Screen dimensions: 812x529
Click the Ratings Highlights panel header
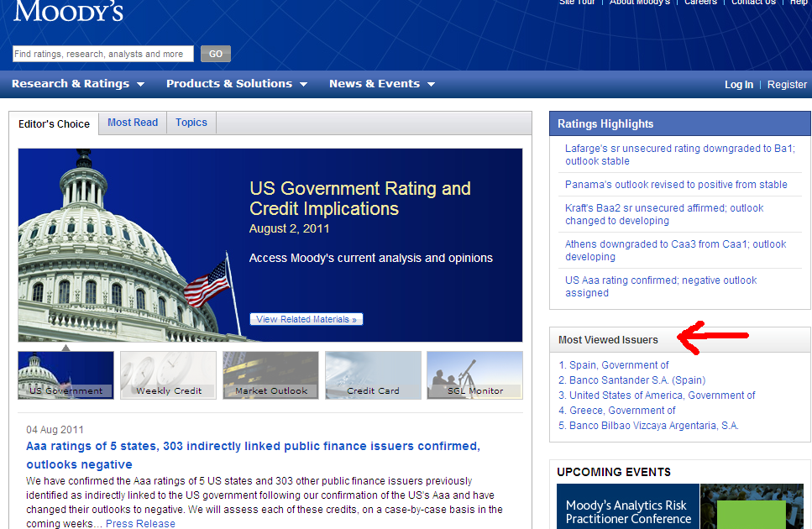680,123
